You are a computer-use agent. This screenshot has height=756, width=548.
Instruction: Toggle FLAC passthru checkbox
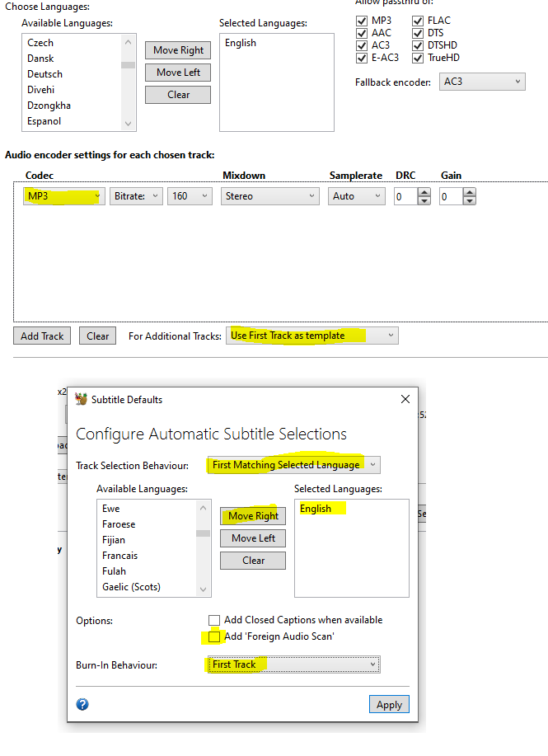[x=417, y=21]
